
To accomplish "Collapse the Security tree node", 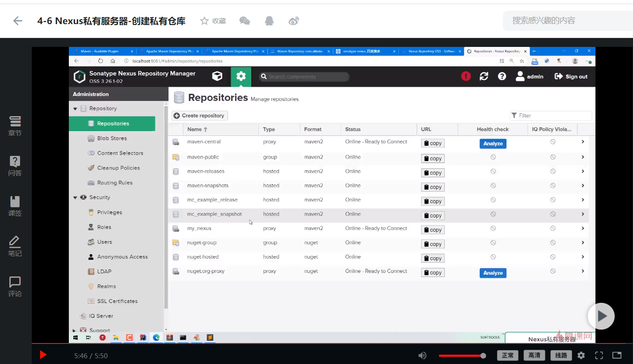I will [75, 197].
